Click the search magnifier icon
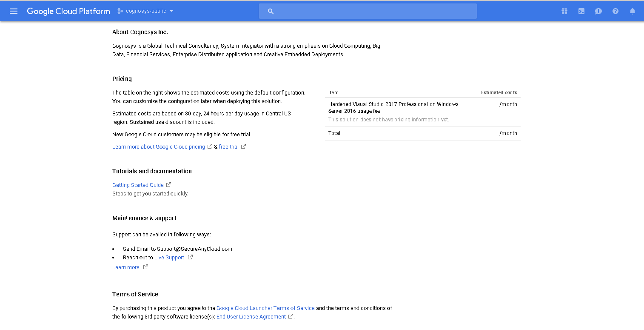Image resolution: width=644 pixels, height=330 pixels. click(x=271, y=11)
